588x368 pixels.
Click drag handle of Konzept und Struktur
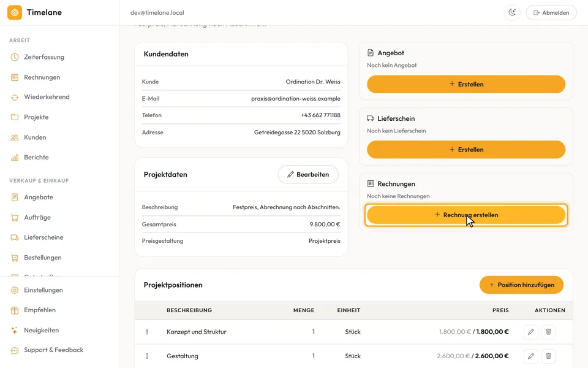tap(146, 332)
